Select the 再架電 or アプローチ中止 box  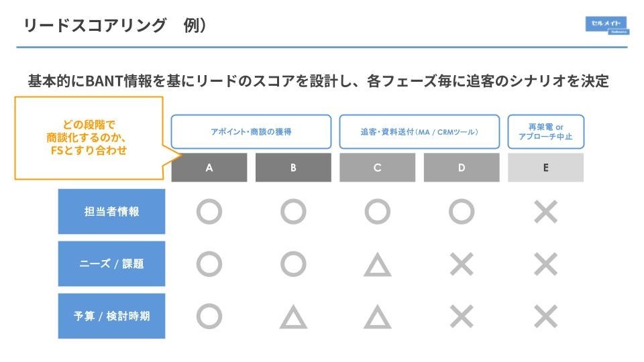tap(545, 131)
